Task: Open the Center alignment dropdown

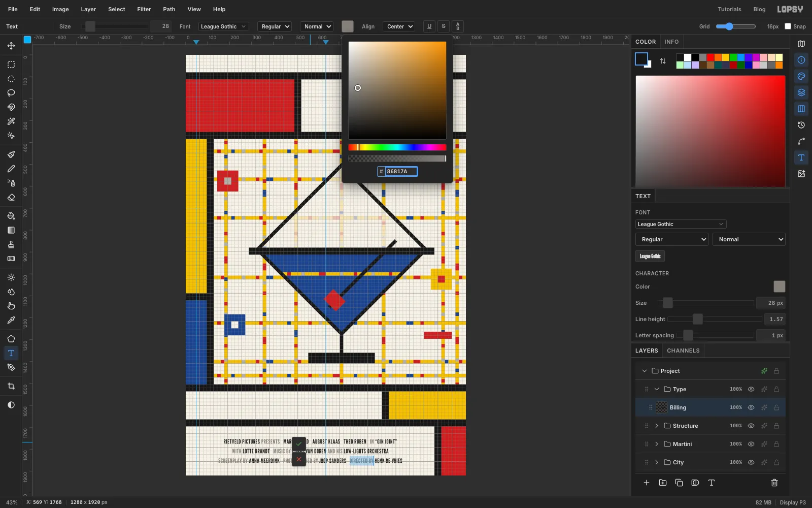Action: click(399, 26)
